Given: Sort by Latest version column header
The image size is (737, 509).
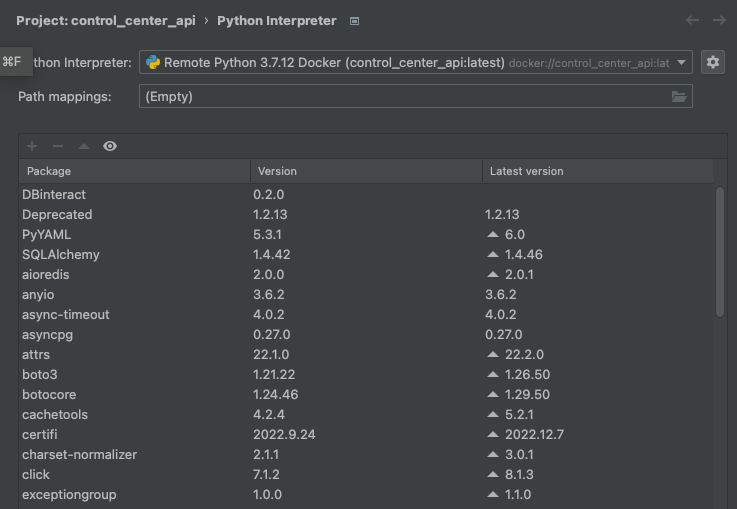Looking at the screenshot, I should [x=597, y=171].
